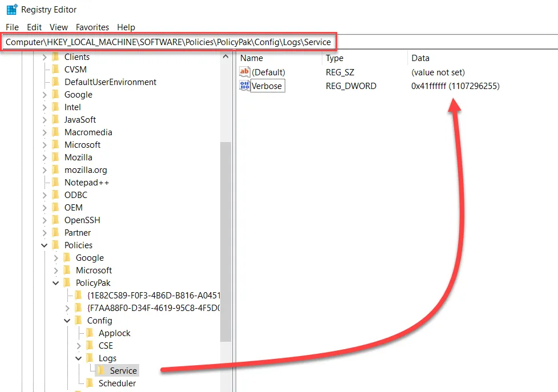Open the Help menu

pos(126,27)
